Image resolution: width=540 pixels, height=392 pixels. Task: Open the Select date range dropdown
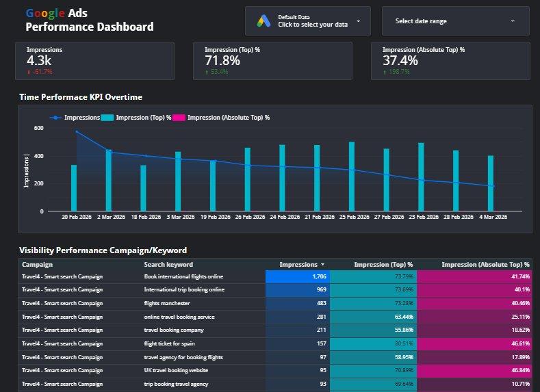(456, 21)
